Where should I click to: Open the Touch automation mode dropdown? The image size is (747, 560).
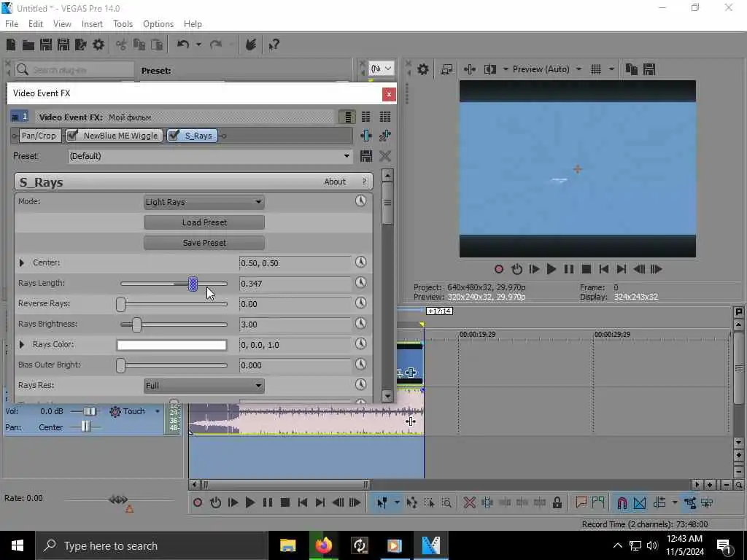click(158, 411)
